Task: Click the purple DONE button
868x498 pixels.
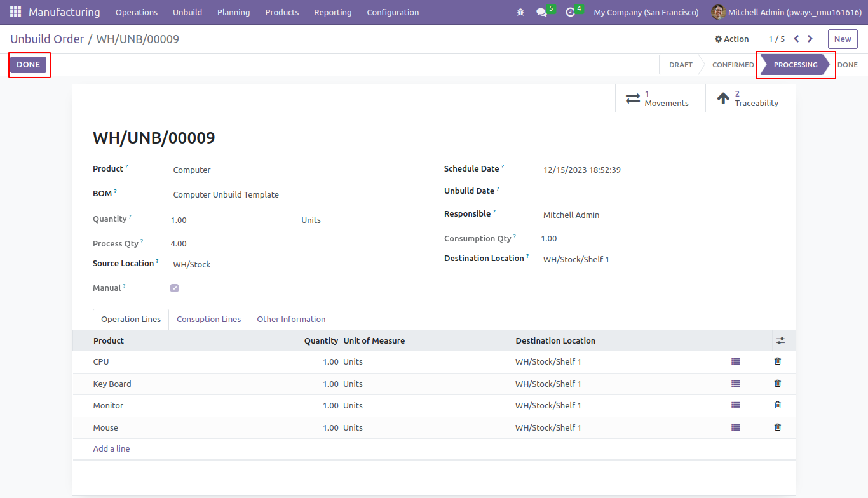Action: coord(28,65)
